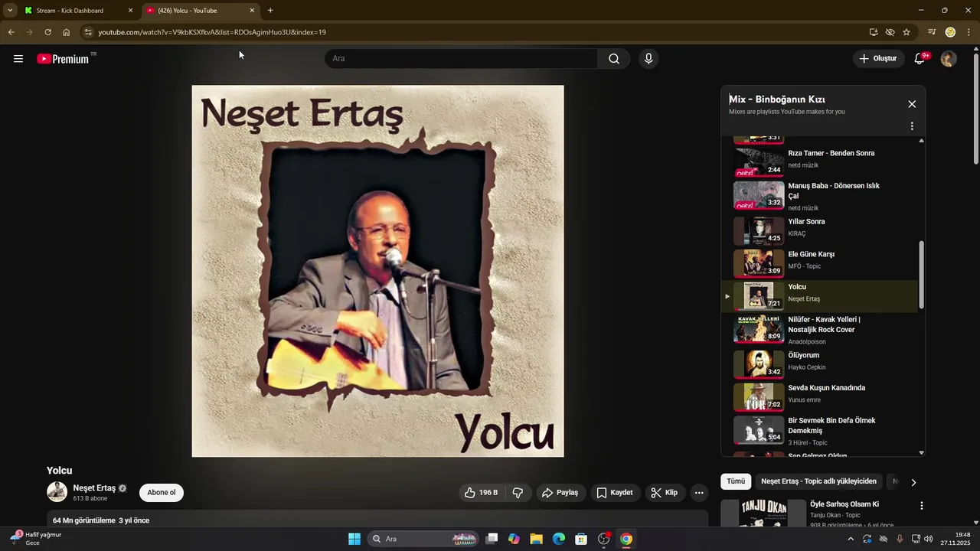The height and width of the screenshot is (551, 980).
Task: Click the Yolcu album art video player
Action: coord(377,271)
